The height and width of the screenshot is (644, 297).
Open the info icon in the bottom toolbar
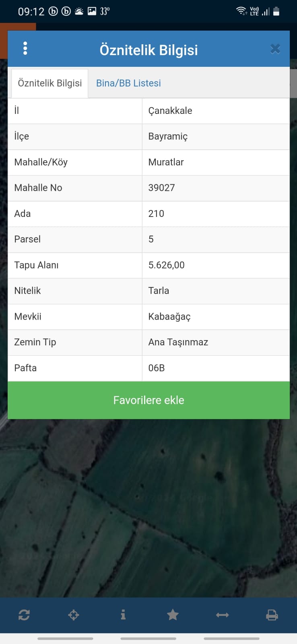(123, 615)
